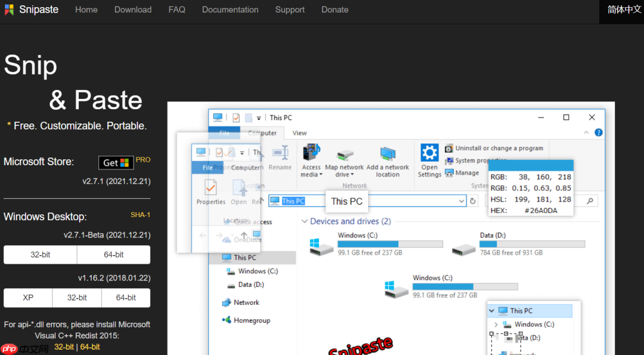The image size is (644, 355).
Task: Click Uninstall or change a program
Action: point(494,149)
